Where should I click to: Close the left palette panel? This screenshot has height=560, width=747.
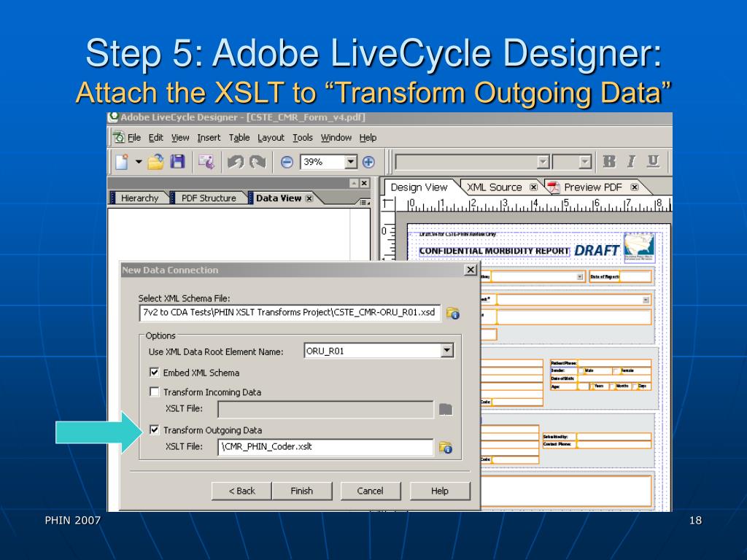364,183
